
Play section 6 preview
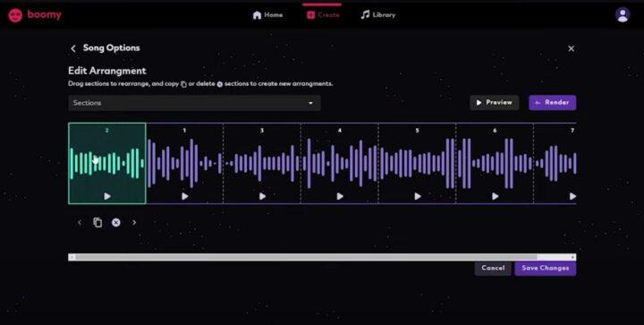[496, 196]
